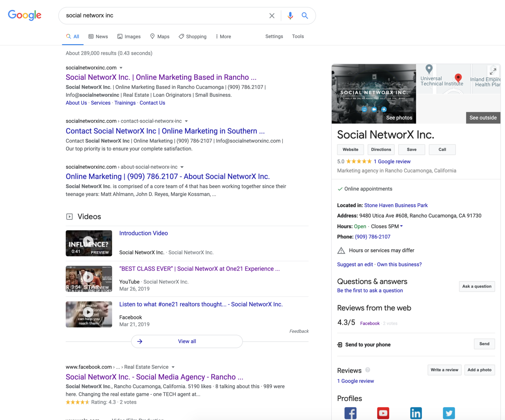
Task: Click Suggest an edit link
Action: [x=355, y=265]
